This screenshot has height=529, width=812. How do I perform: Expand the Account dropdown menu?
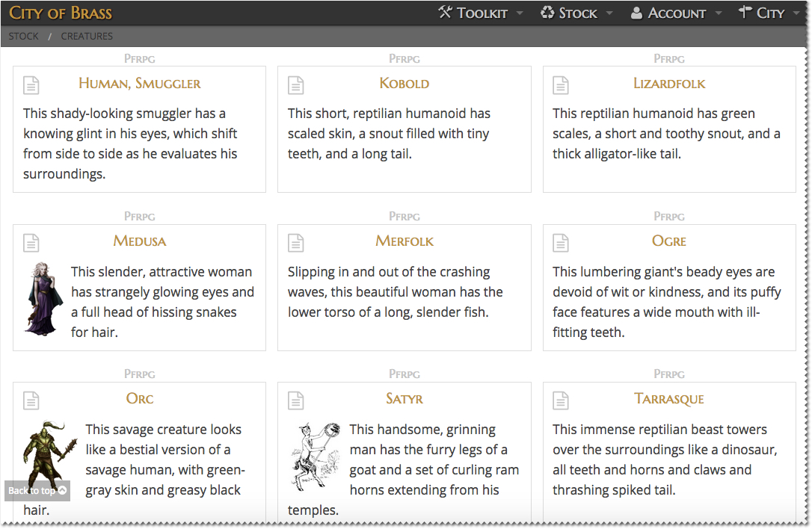[x=676, y=13]
